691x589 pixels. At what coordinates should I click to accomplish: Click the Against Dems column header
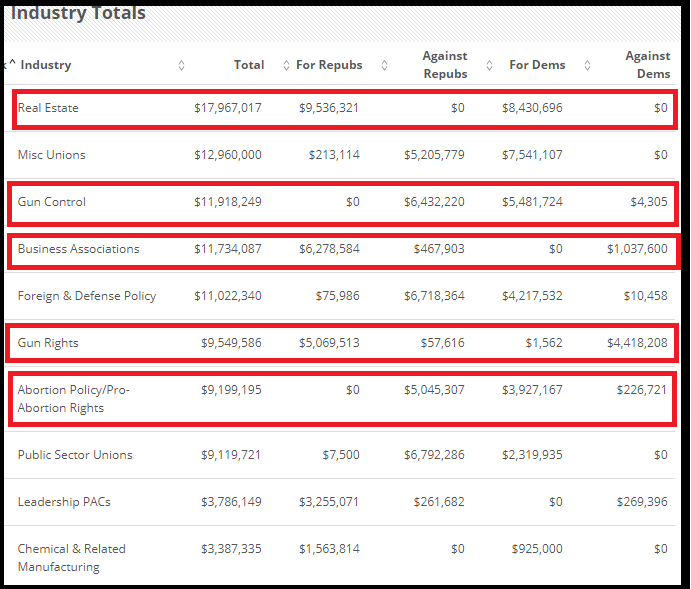coord(647,65)
